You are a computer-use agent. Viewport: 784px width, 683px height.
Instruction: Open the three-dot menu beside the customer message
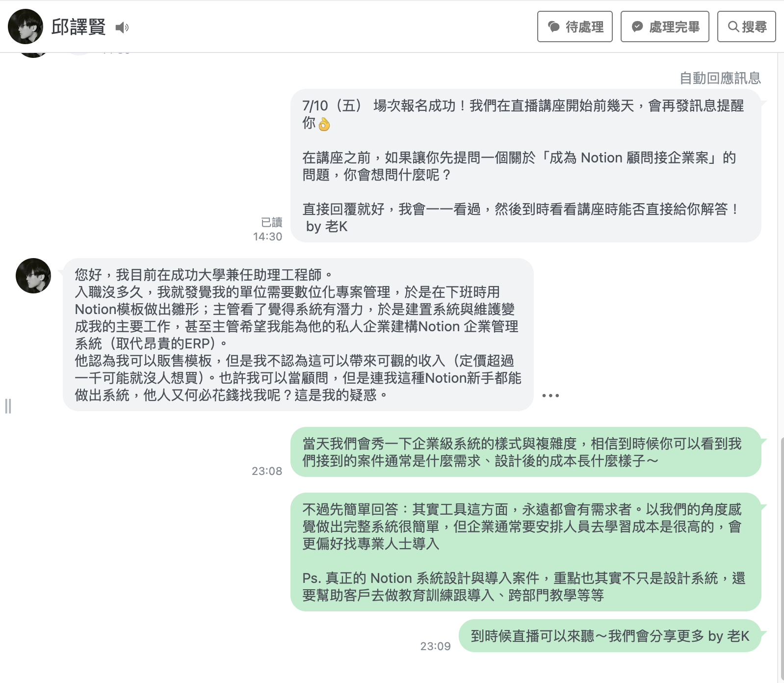point(550,395)
